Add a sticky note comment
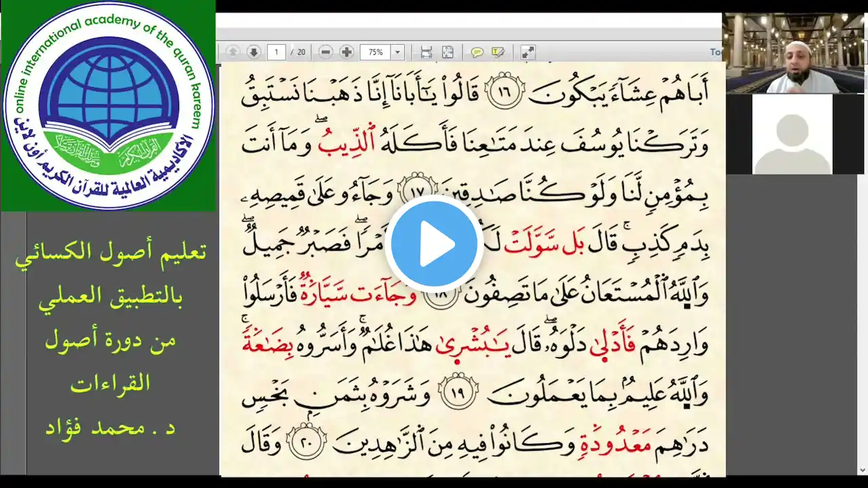 click(477, 52)
